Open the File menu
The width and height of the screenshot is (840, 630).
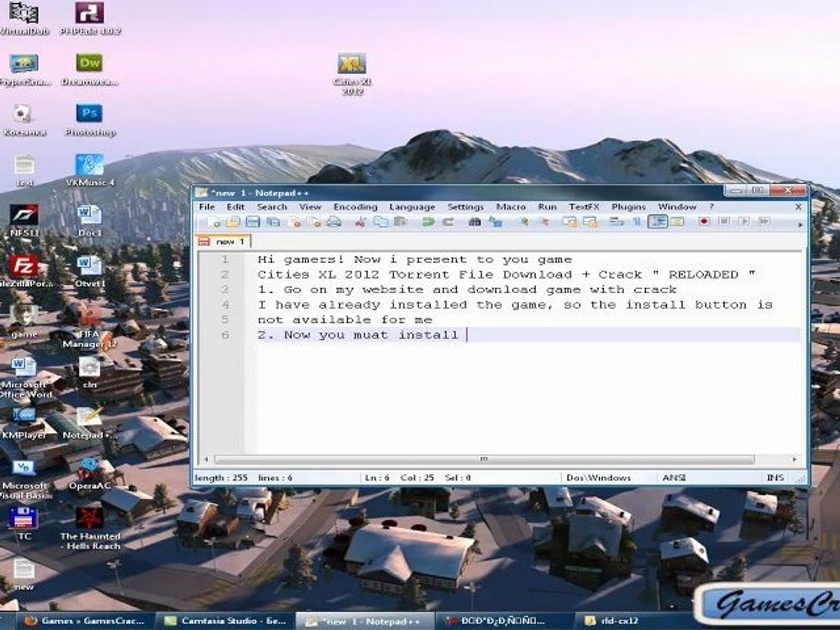pyautogui.click(x=206, y=207)
